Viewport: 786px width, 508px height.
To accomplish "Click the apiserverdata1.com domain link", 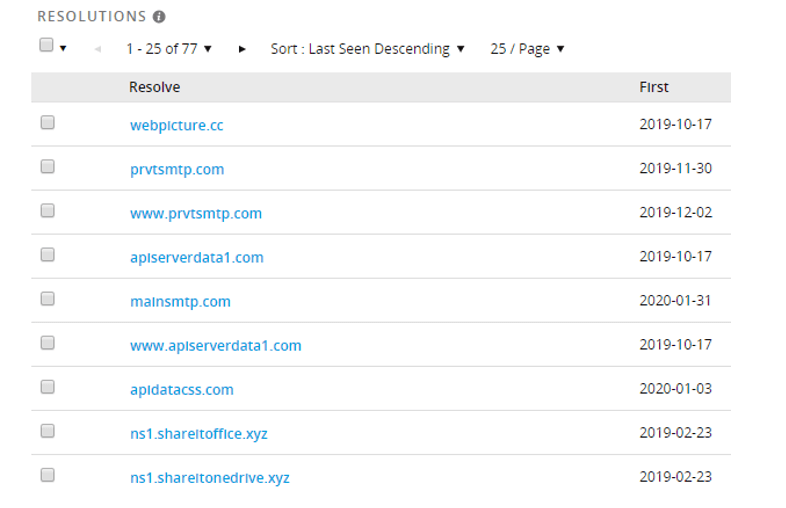I will coord(196,257).
